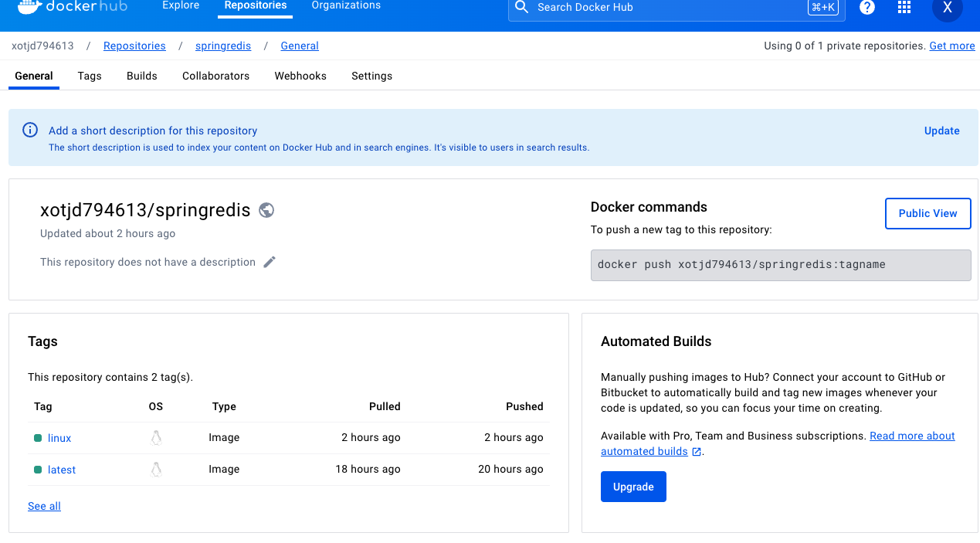Click the info icon in the description banner
The width and height of the screenshot is (980, 543).
(30, 130)
